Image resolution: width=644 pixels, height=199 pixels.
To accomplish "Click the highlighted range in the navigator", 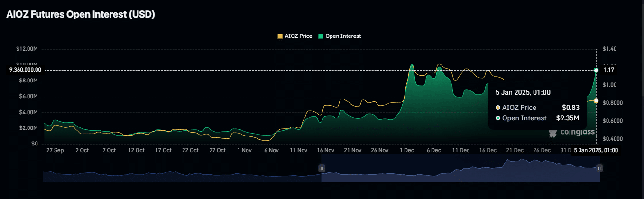I will pos(460,171).
